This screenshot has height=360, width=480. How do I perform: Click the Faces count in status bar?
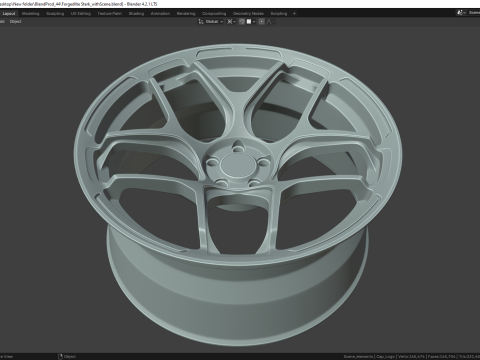[442, 357]
